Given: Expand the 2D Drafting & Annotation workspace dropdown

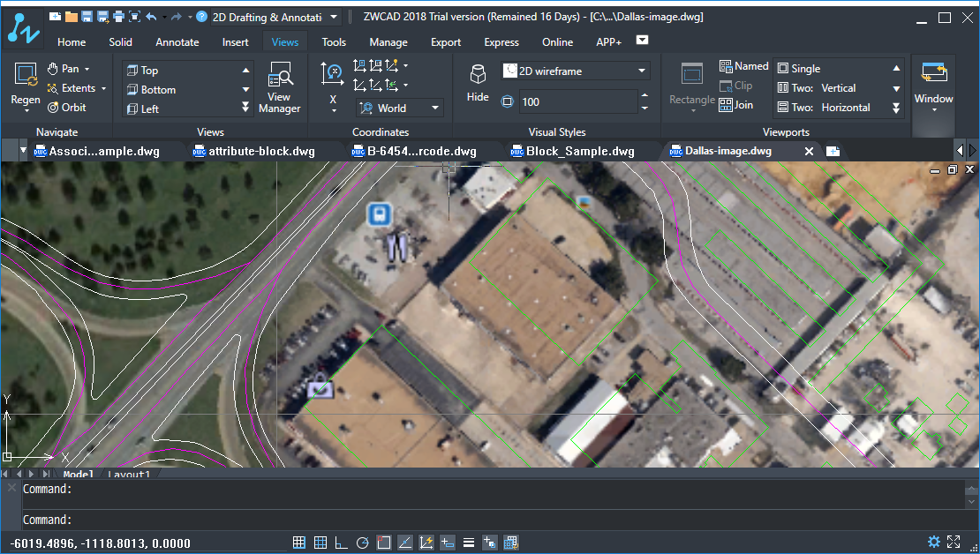Looking at the screenshot, I should pos(333,17).
